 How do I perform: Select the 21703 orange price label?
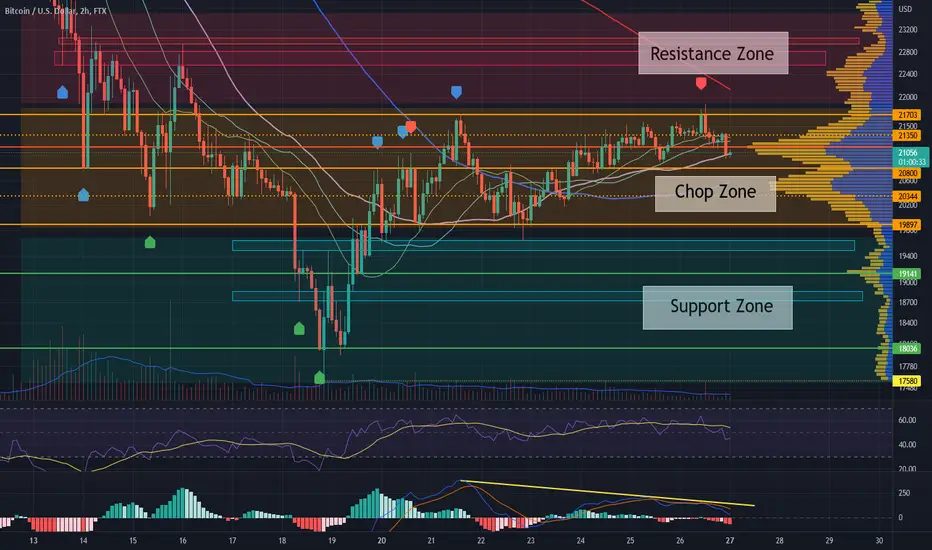coord(907,115)
